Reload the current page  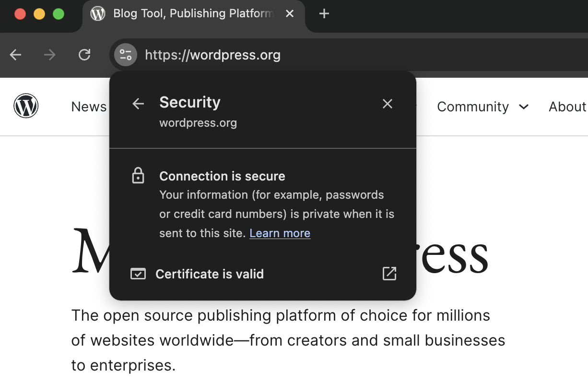(84, 55)
